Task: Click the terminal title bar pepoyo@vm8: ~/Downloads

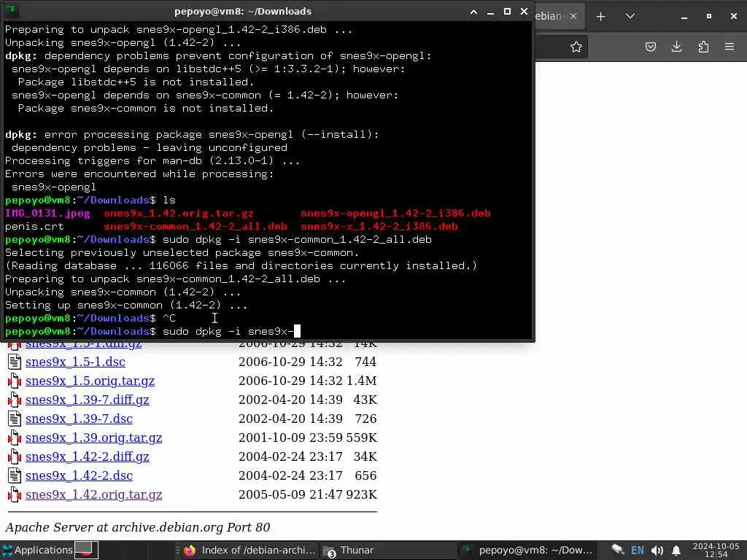Action: [x=243, y=12]
